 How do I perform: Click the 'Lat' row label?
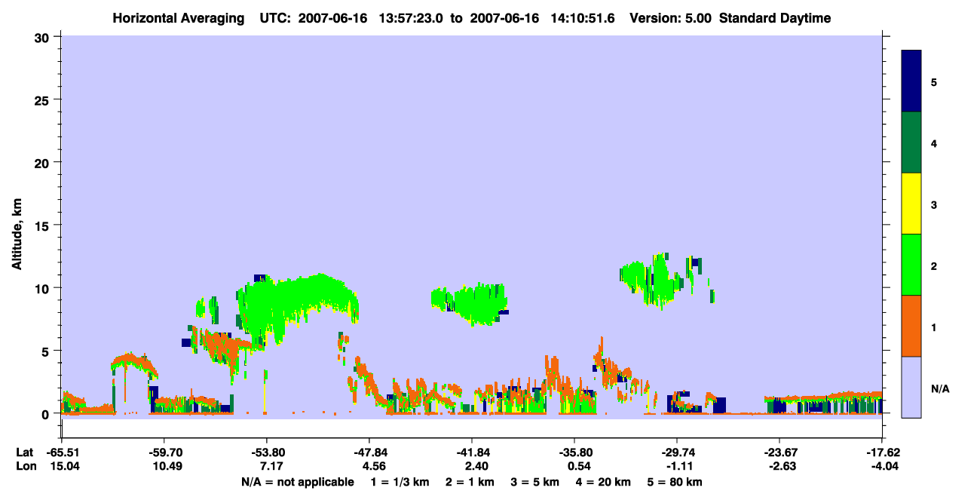click(25, 452)
